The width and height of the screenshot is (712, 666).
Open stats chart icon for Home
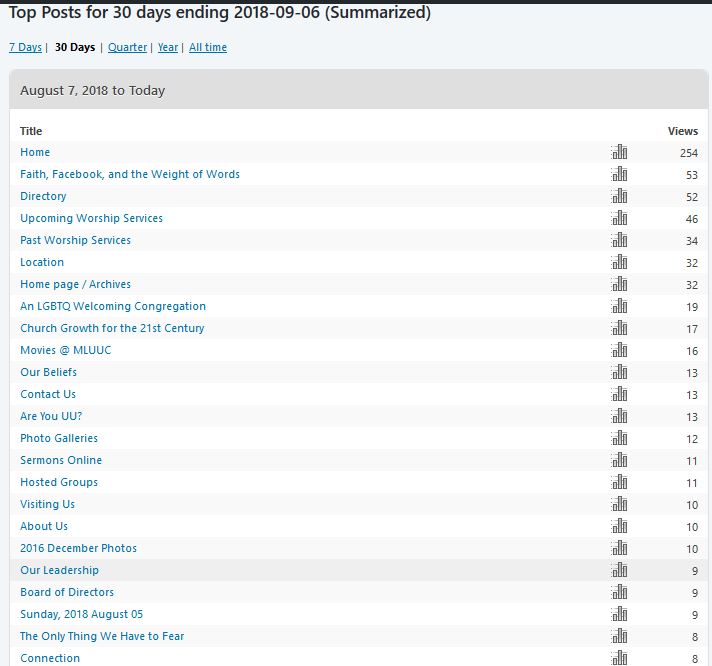[619, 152]
